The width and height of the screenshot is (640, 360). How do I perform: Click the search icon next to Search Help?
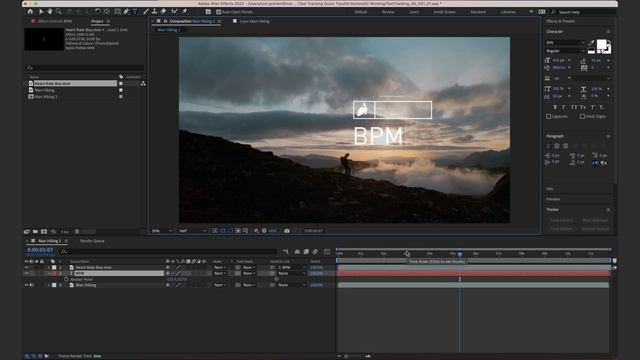(x=553, y=12)
